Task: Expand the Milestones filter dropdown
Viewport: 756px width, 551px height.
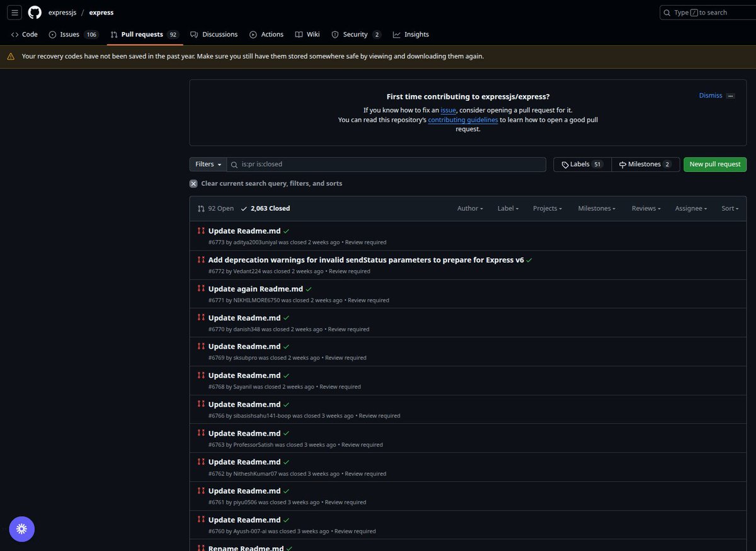Action: [x=597, y=208]
